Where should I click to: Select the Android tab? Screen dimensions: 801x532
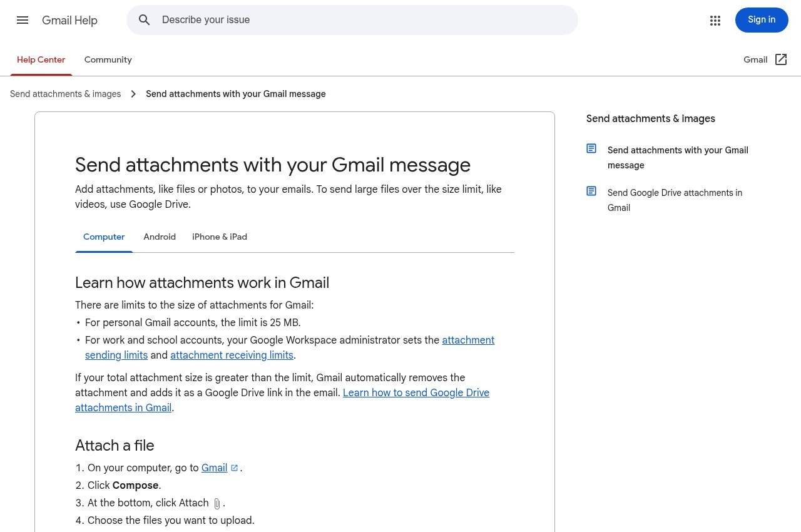(160, 237)
